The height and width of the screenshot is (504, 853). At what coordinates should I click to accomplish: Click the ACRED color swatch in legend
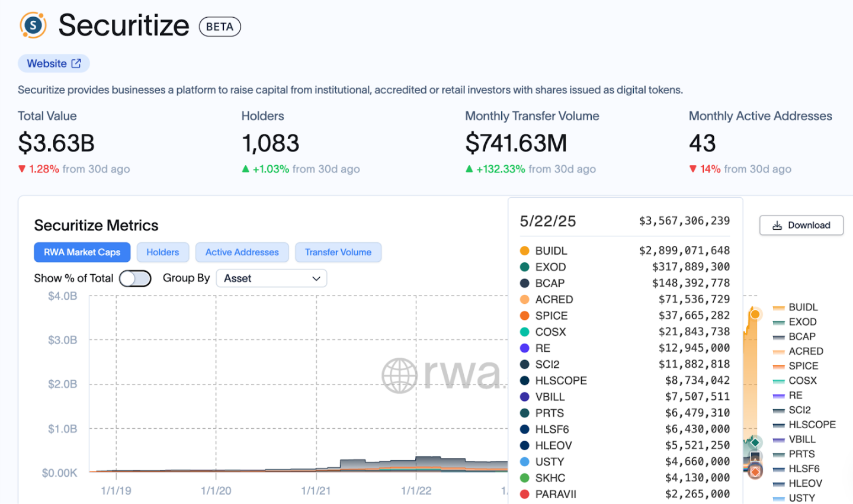click(778, 352)
